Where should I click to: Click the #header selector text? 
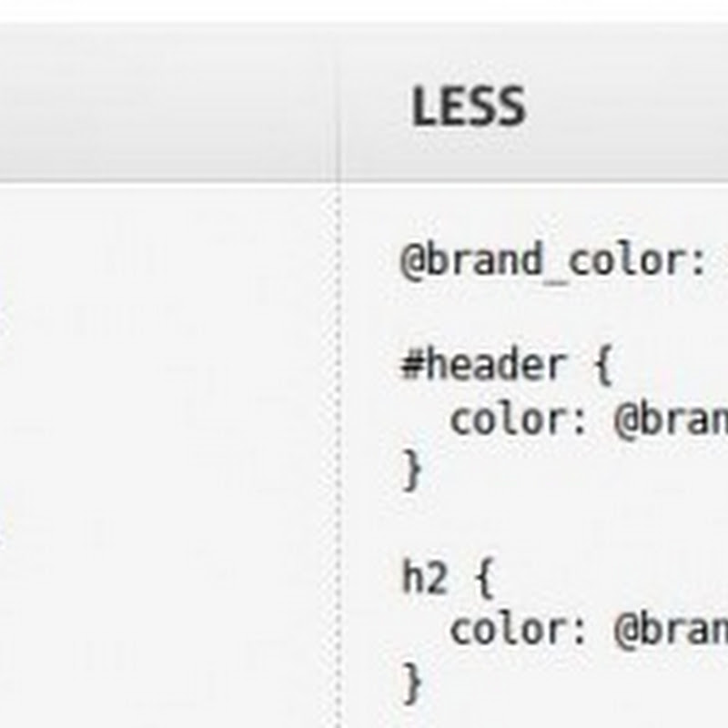click(482, 366)
